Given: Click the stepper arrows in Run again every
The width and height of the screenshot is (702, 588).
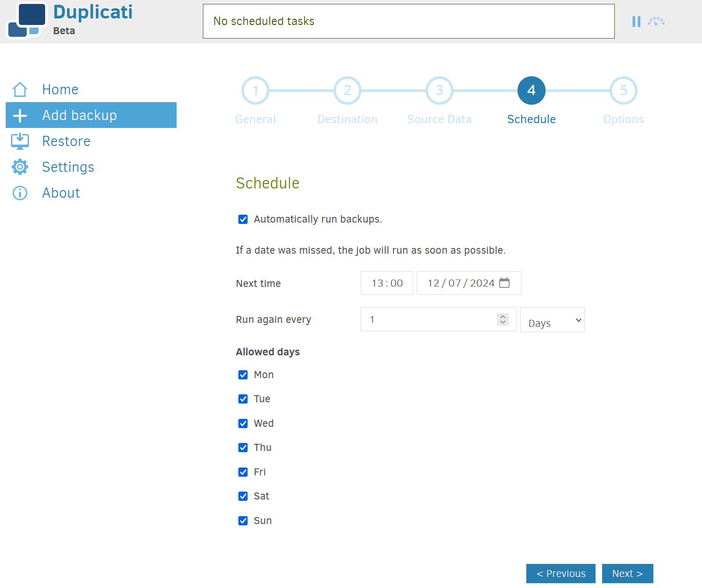Looking at the screenshot, I should coord(503,319).
